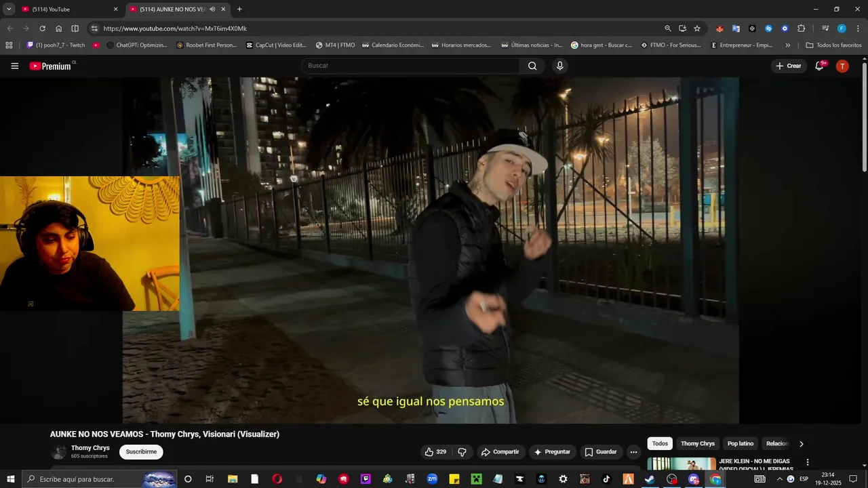Open the Calendario Económico bookmark
The height and width of the screenshot is (488, 868).
click(x=393, y=45)
